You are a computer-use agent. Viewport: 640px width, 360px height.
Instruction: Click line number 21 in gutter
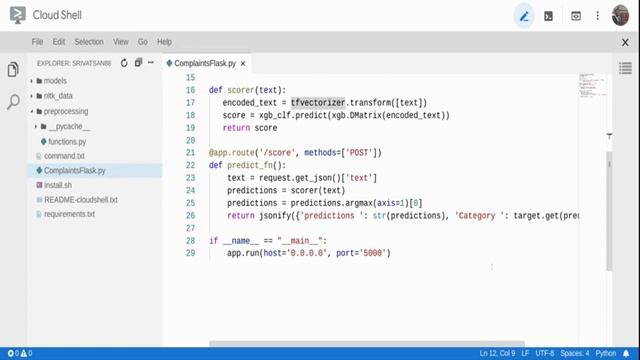[x=190, y=153]
